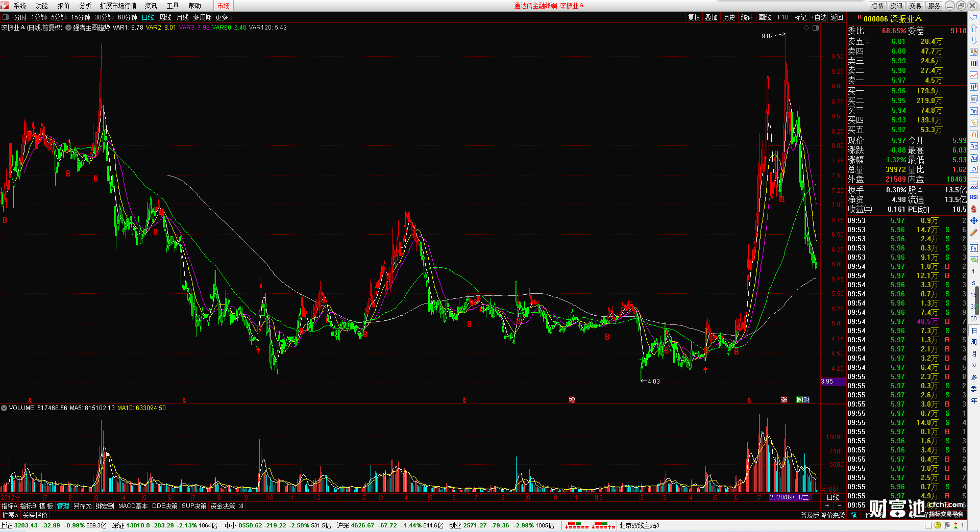Click the small panel icon left of 分时
The image size is (980, 532).
click(x=6, y=17)
